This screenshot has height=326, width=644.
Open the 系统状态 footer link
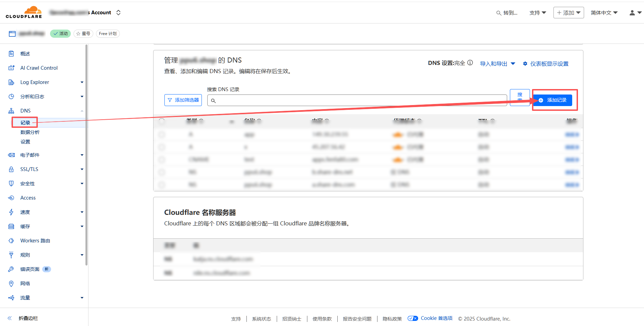261,319
